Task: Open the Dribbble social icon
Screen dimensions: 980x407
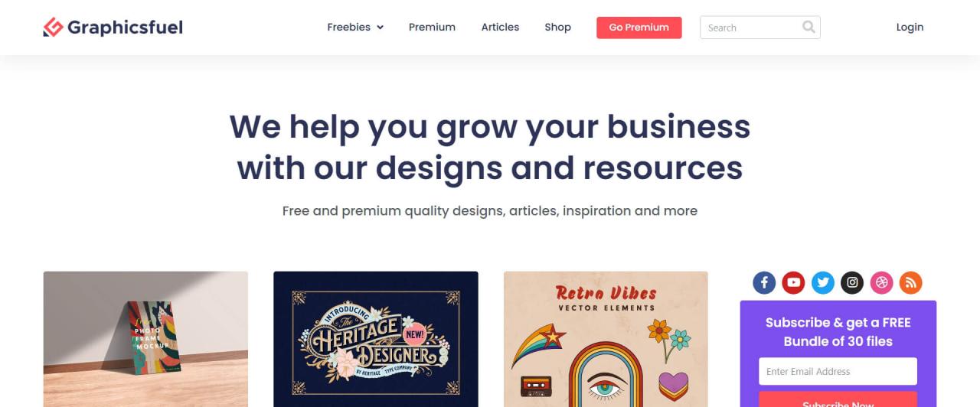Action: [x=881, y=282]
